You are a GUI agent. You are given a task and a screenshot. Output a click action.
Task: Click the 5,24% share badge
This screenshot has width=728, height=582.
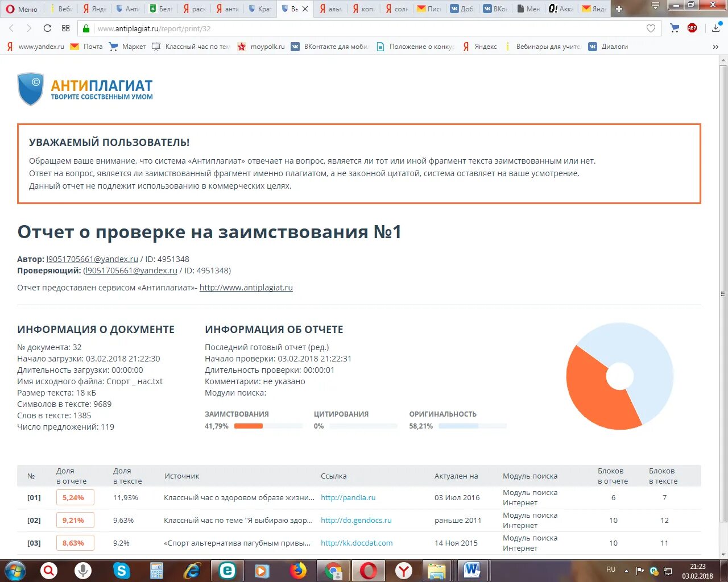(75, 497)
